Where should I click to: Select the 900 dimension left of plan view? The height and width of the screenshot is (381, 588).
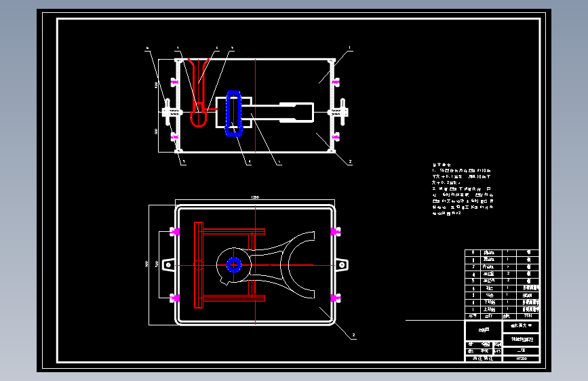coord(146,264)
